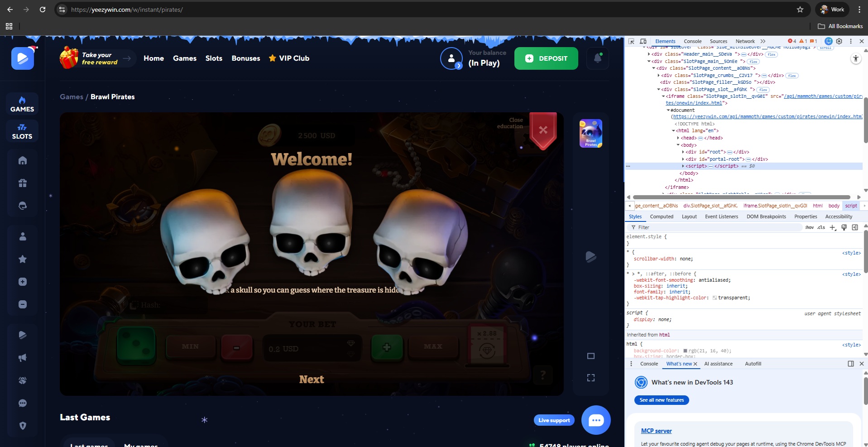Click the background-color swatch in styles

point(685,351)
